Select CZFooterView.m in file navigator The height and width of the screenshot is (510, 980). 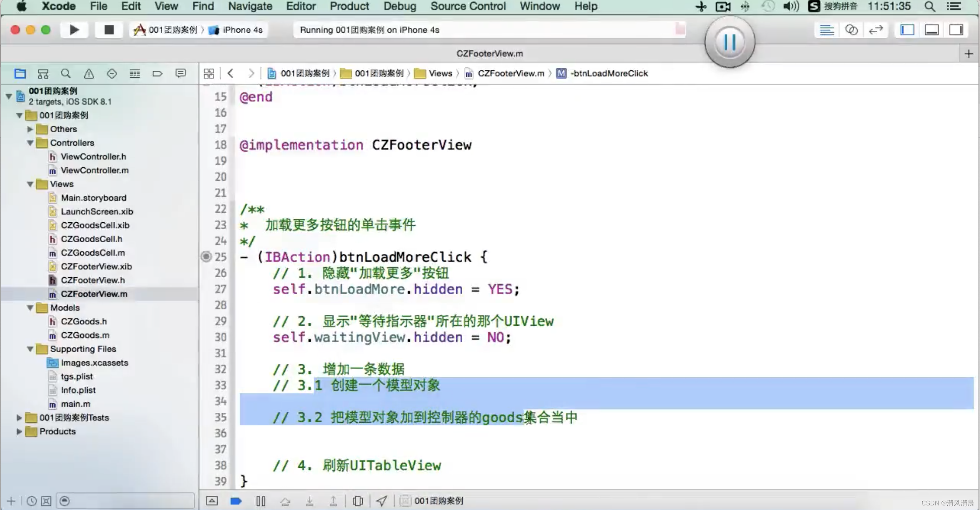coord(94,293)
